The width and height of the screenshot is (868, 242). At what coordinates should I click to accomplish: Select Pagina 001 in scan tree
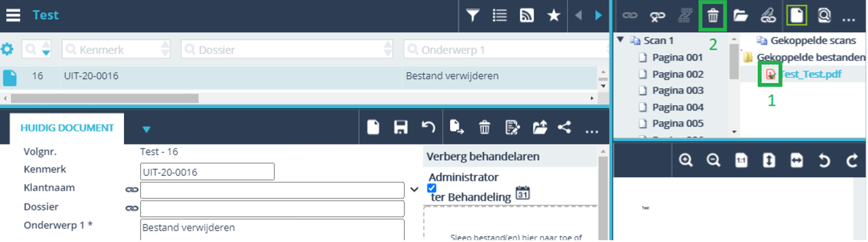click(x=677, y=57)
